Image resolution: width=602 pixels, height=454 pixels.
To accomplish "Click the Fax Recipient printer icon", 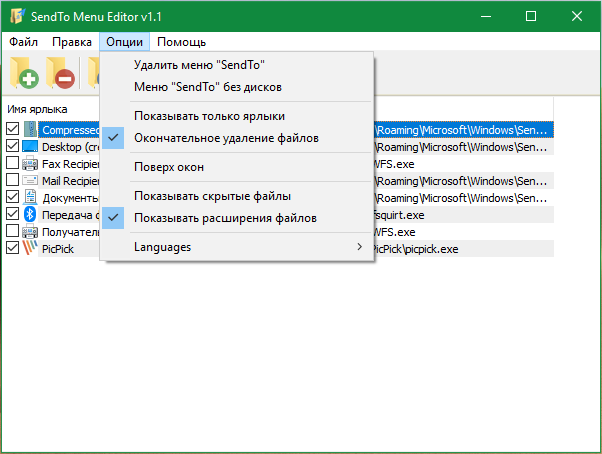I will 30,163.
